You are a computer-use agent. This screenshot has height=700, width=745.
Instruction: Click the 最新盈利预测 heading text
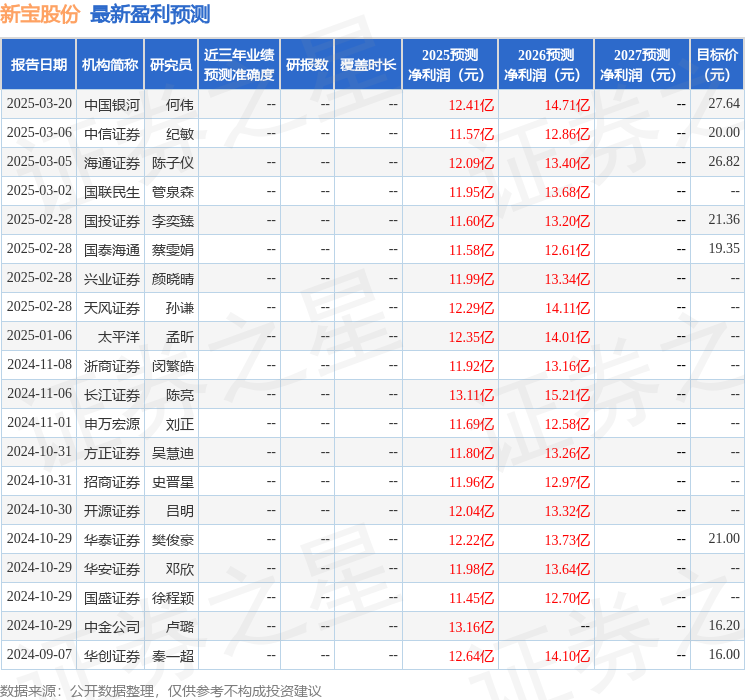click(x=150, y=14)
